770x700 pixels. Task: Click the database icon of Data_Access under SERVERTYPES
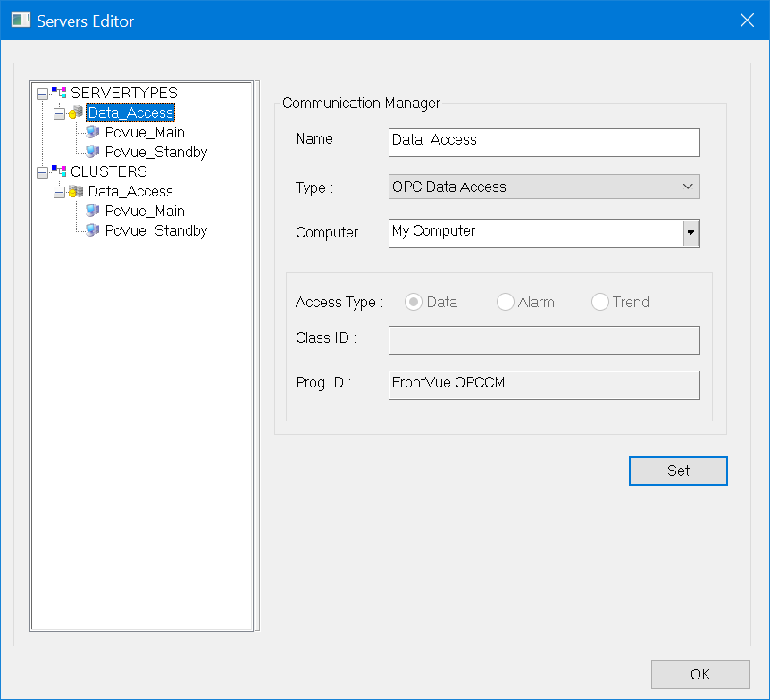pyautogui.click(x=76, y=113)
